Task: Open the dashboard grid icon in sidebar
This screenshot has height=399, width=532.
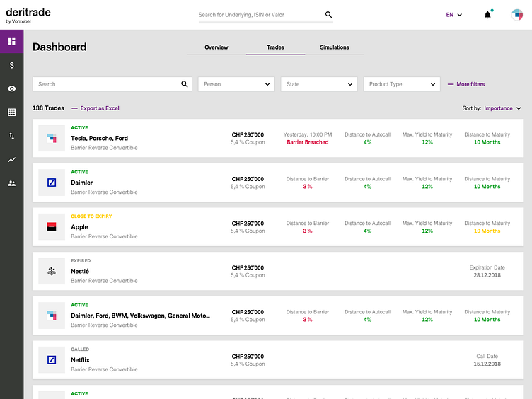Action: (11, 41)
